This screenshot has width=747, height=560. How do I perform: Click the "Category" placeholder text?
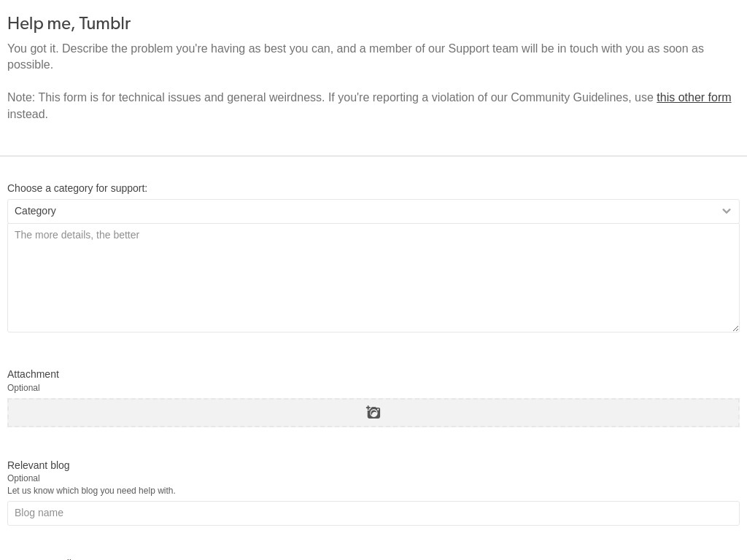(x=35, y=211)
